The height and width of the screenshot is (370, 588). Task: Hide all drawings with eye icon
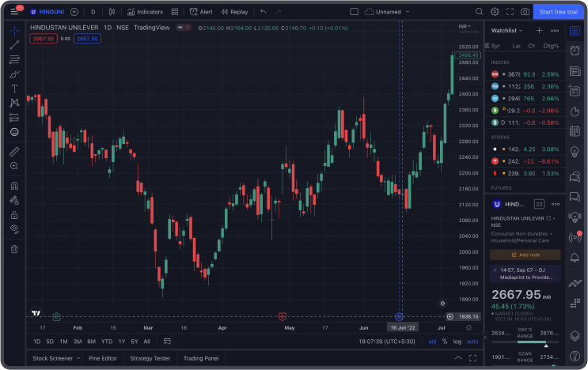click(x=14, y=228)
